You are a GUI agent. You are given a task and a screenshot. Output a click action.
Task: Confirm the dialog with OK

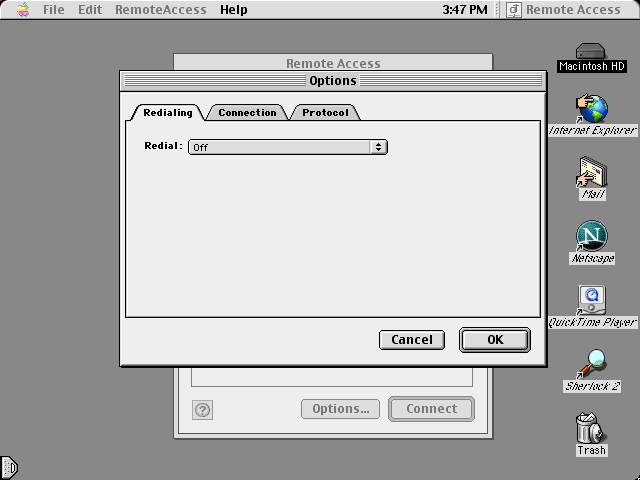[495, 340]
